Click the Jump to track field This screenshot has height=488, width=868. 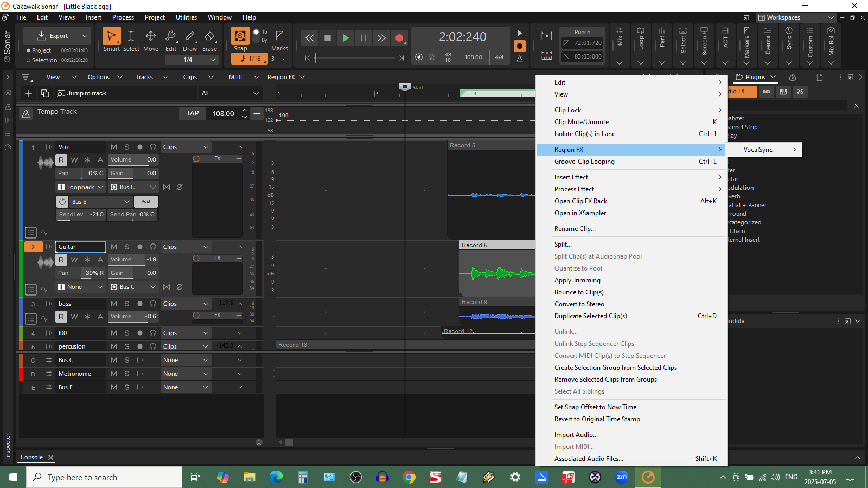pyautogui.click(x=126, y=93)
